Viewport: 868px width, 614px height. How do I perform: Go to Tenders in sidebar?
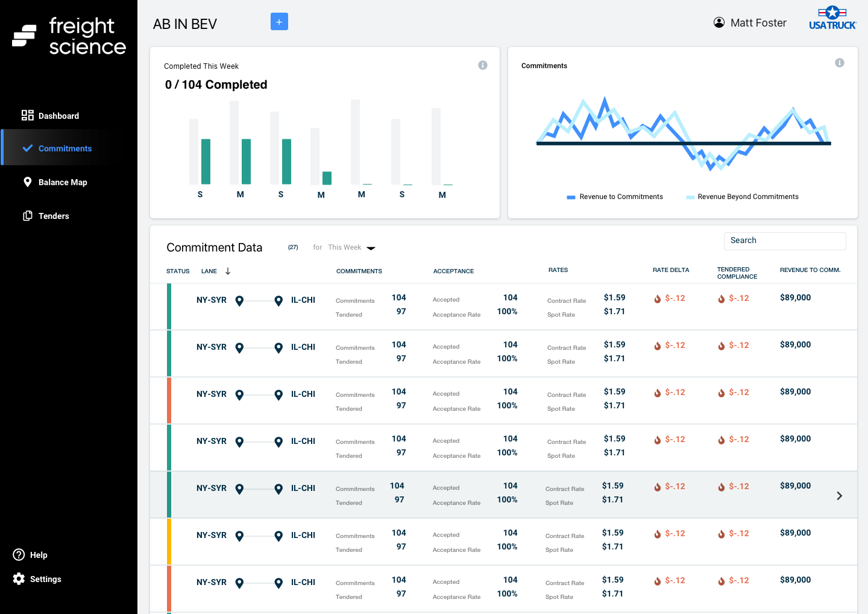[46, 215]
